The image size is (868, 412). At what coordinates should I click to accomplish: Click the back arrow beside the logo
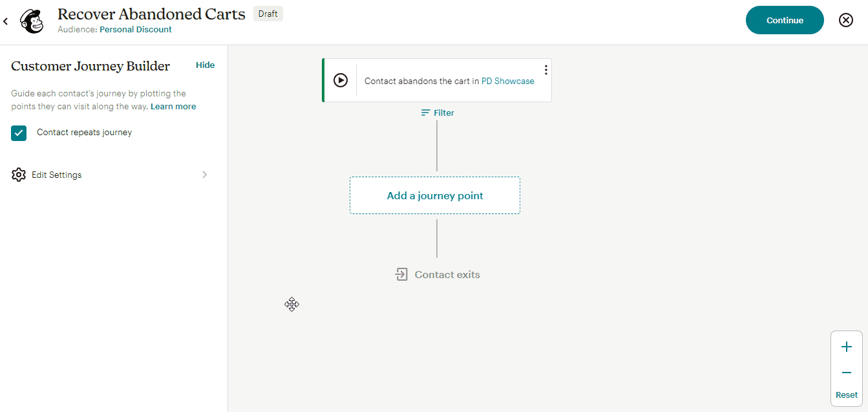6,20
